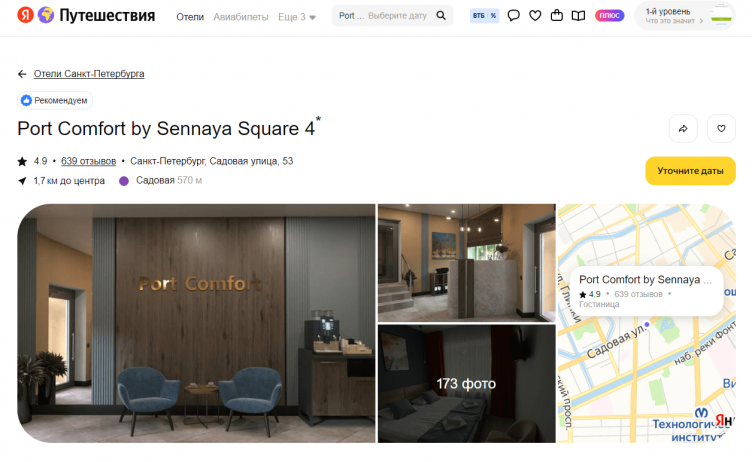The height and width of the screenshot is (462, 752).
Task: Open the Отели tab
Action: point(190,17)
